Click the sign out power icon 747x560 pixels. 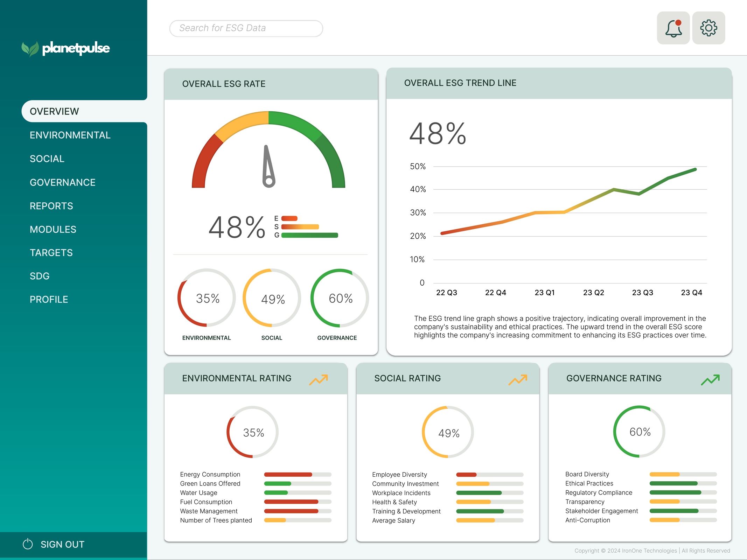[x=28, y=544]
